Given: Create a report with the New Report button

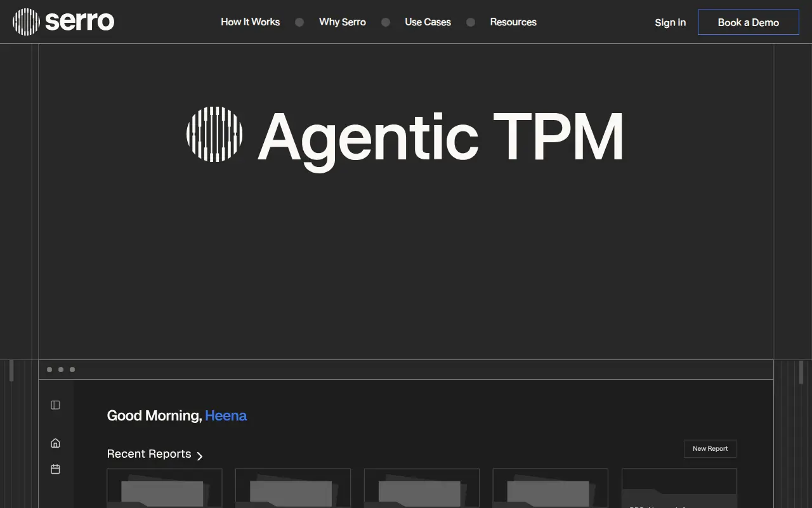Looking at the screenshot, I should 710,448.
